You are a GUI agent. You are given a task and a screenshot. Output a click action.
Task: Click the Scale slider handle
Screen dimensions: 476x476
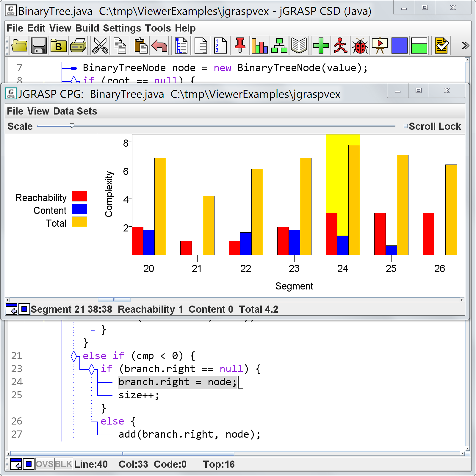[72, 126]
